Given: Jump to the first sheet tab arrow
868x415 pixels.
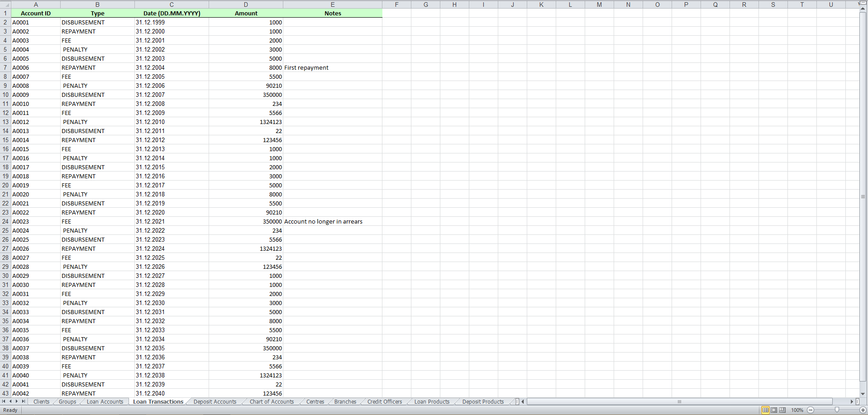Looking at the screenshot, I should pyautogui.click(x=4, y=401).
